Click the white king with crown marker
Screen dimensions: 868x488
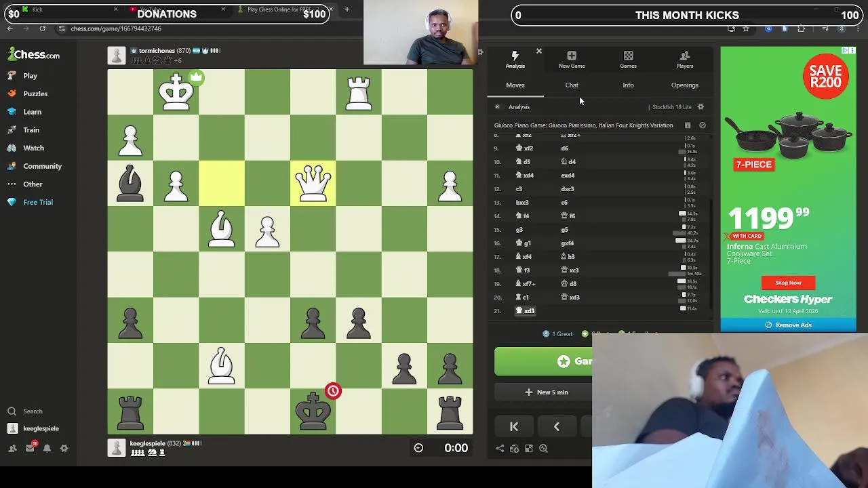tap(176, 92)
